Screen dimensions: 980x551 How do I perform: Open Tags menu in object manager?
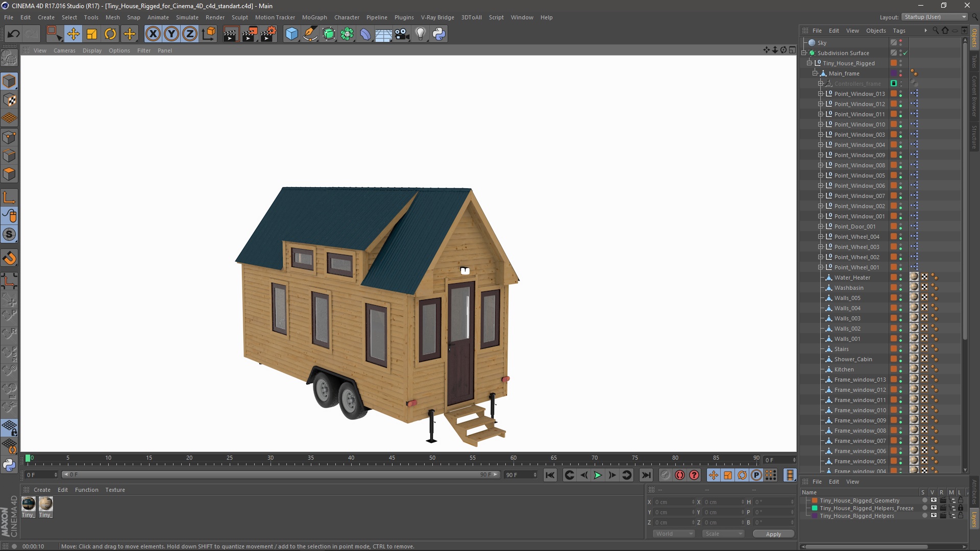(x=899, y=31)
